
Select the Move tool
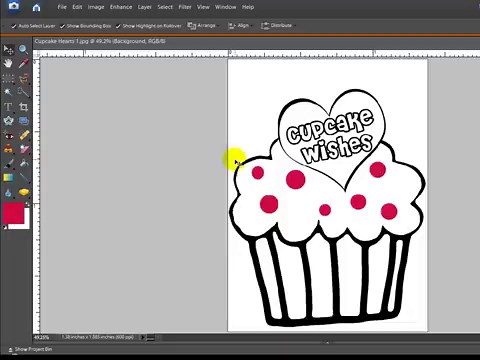click(x=8, y=50)
